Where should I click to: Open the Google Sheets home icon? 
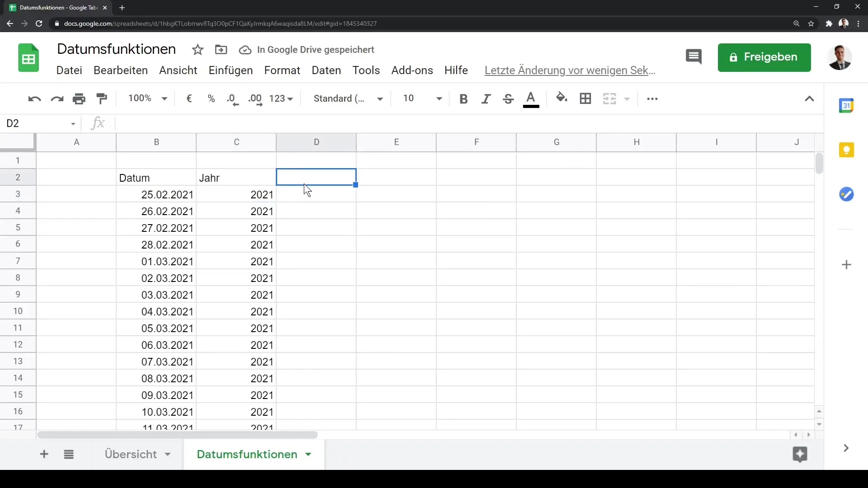[28, 58]
